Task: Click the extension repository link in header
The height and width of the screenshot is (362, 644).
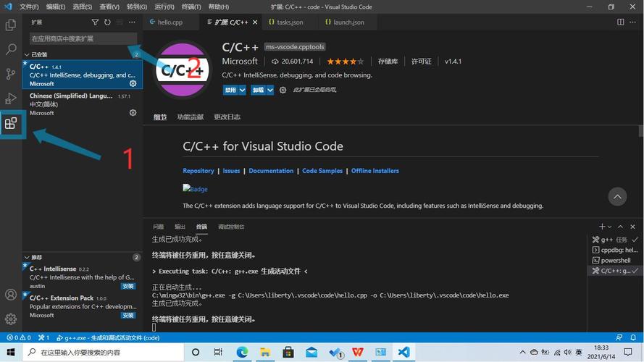Action: coord(388,61)
